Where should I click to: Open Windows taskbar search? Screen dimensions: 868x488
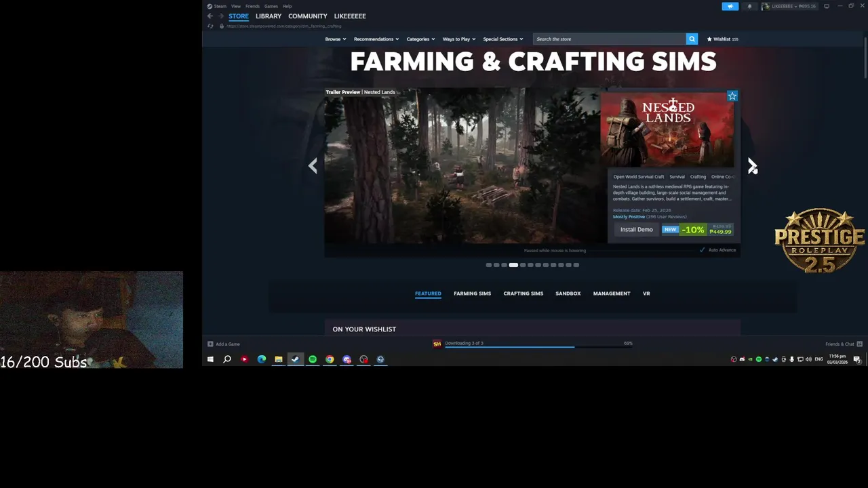(x=227, y=359)
